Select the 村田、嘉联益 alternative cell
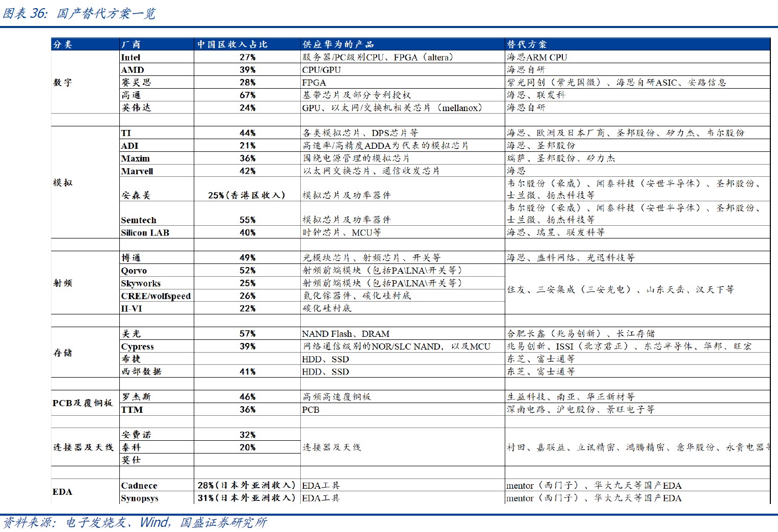This screenshot has width=778, height=532. (637, 447)
